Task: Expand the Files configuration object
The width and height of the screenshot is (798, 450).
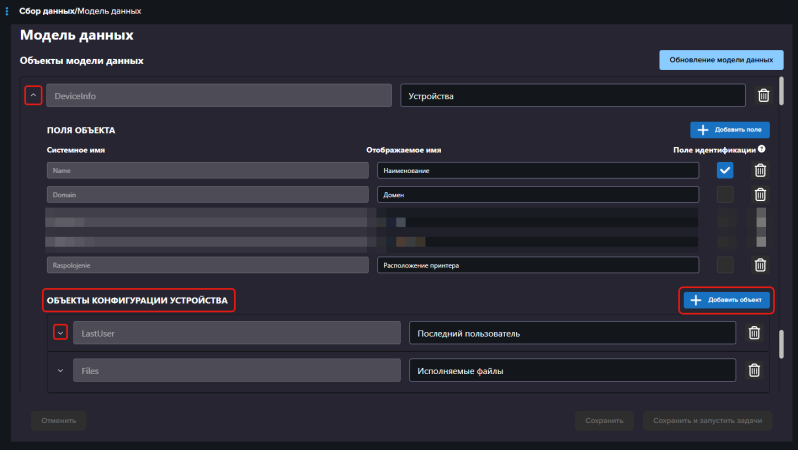Action: 60,371
